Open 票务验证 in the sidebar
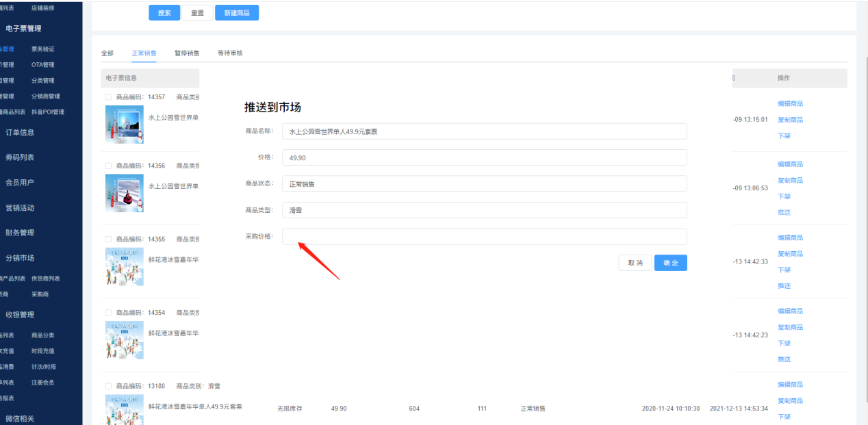 (42, 49)
